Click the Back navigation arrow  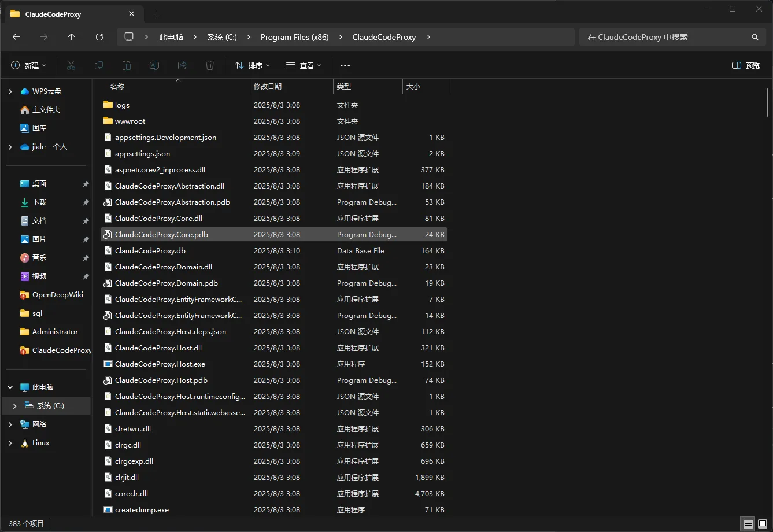coord(16,37)
